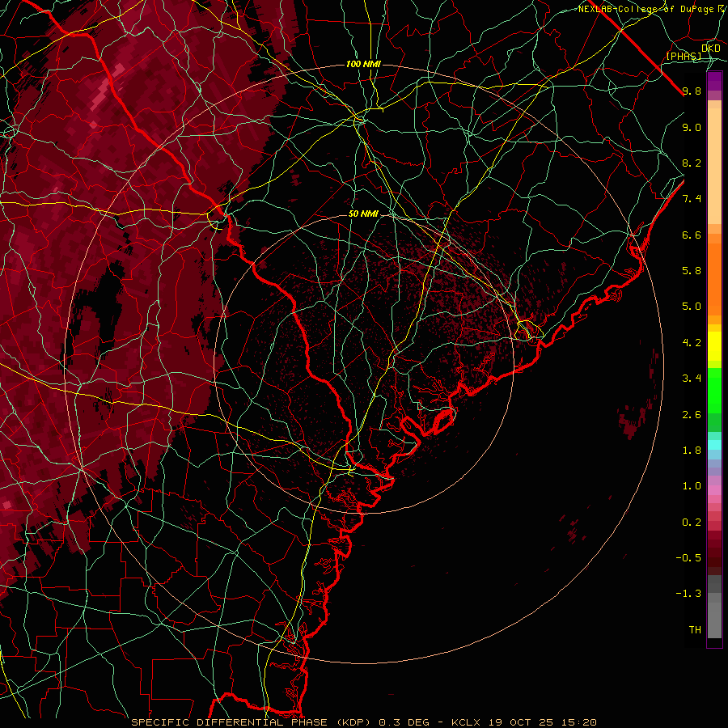Select the orange segment of the color bar
The width and height of the screenshot is (728, 728).
pyautogui.click(x=714, y=278)
